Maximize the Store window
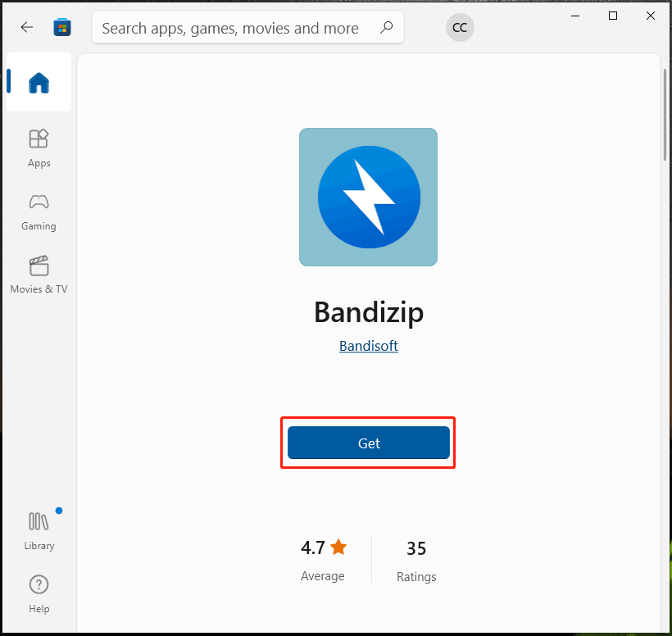Screen dimensions: 672x636 pos(613,16)
